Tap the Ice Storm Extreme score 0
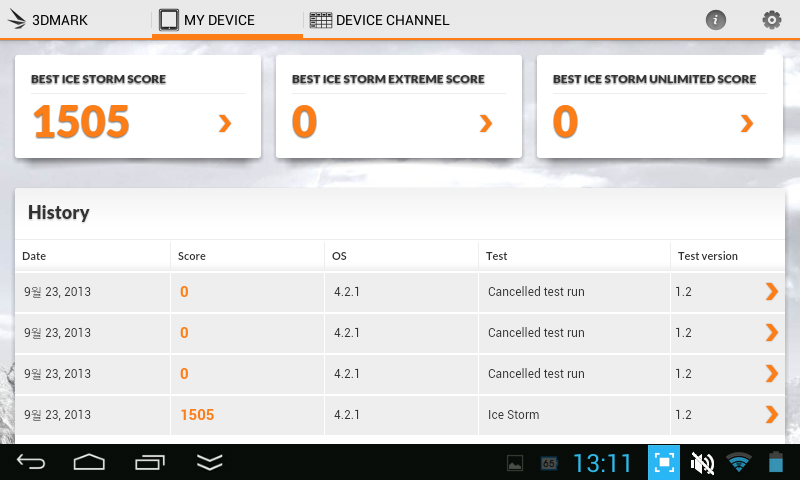 tap(305, 121)
